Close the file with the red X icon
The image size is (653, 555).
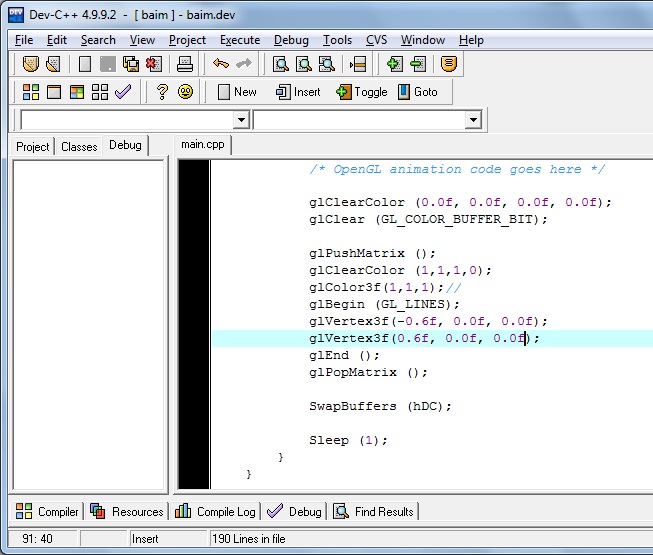pos(154,64)
